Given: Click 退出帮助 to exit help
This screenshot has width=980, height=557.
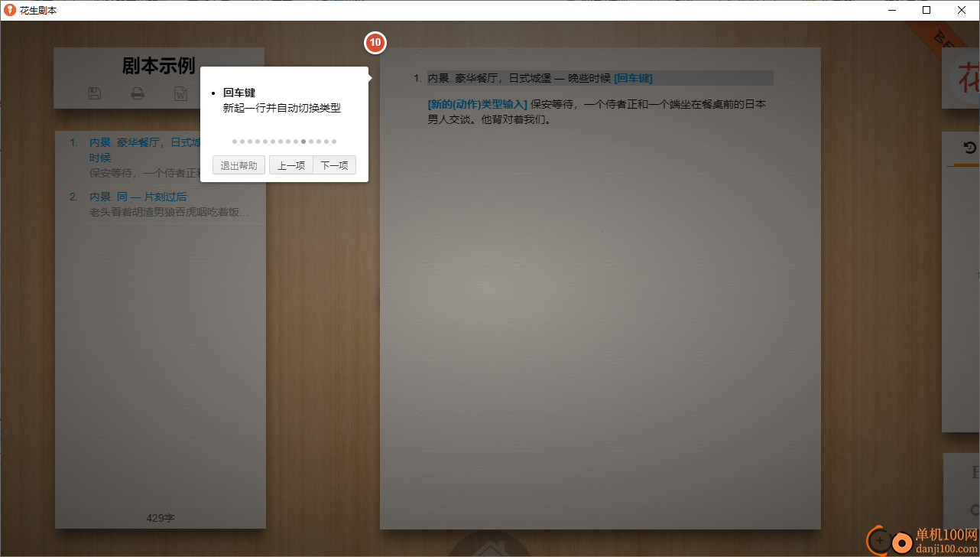Looking at the screenshot, I should (239, 165).
